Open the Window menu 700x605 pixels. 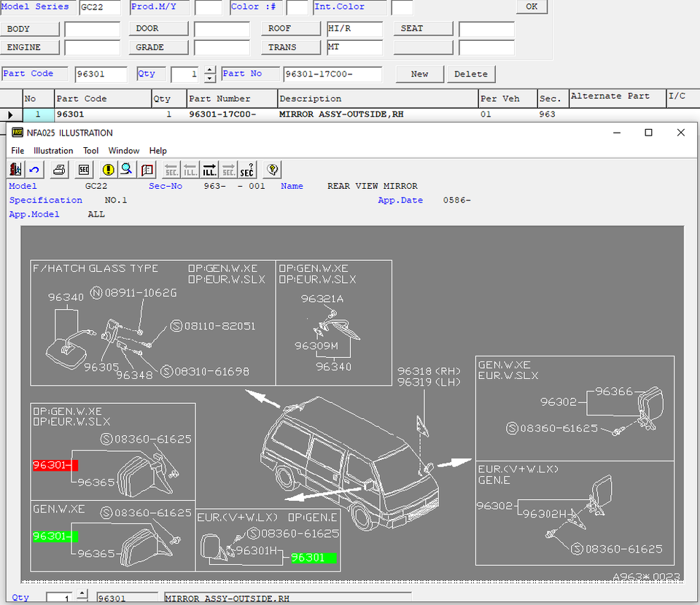click(124, 151)
